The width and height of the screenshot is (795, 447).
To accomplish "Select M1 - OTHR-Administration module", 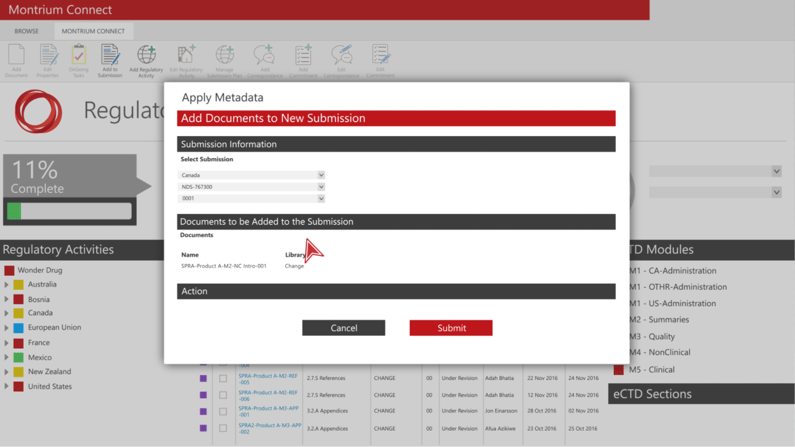I will [x=678, y=287].
